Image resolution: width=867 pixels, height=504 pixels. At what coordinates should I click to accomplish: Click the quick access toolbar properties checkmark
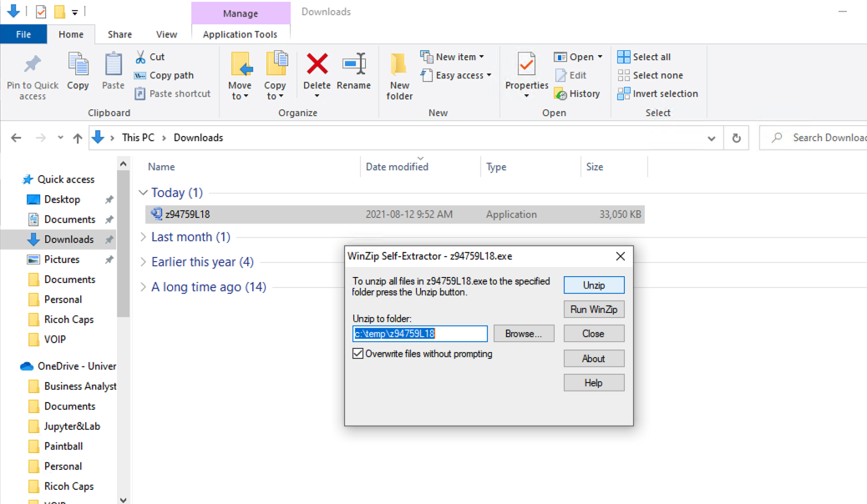pyautogui.click(x=40, y=11)
